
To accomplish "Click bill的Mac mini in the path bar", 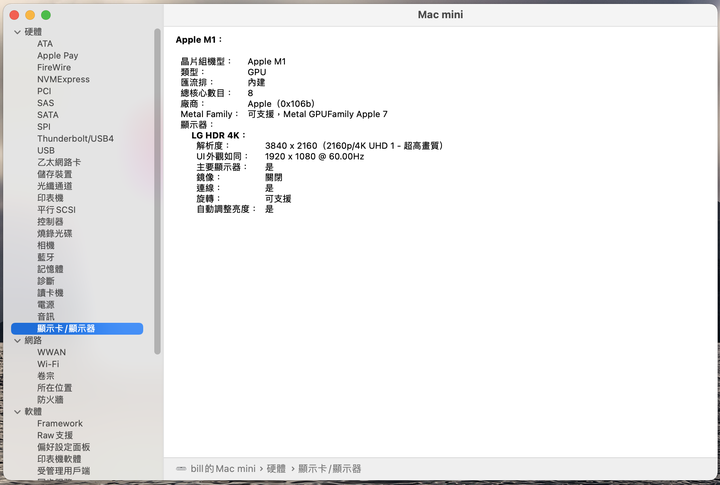I will pos(223,469).
